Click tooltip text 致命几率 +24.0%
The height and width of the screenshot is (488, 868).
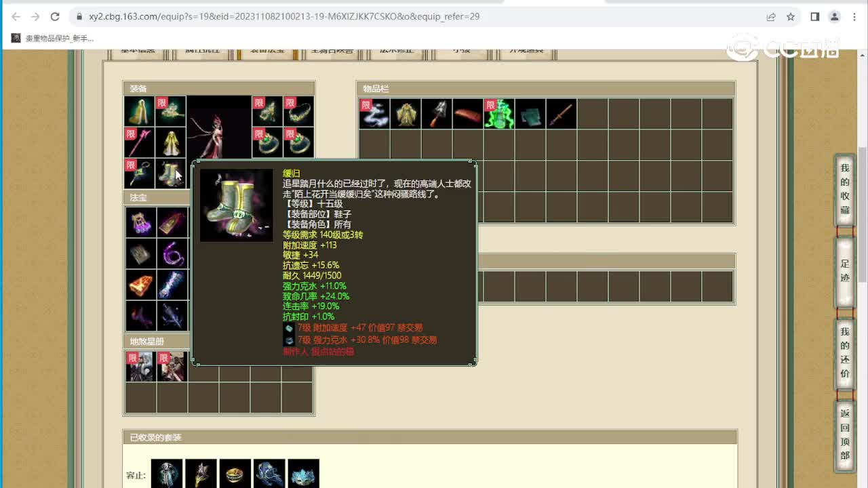coord(316,296)
